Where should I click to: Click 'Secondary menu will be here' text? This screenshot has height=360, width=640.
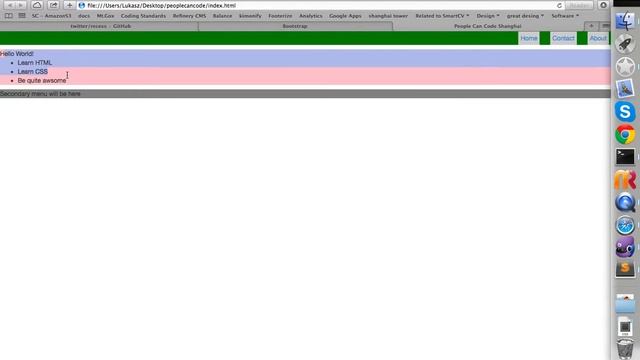click(40, 94)
